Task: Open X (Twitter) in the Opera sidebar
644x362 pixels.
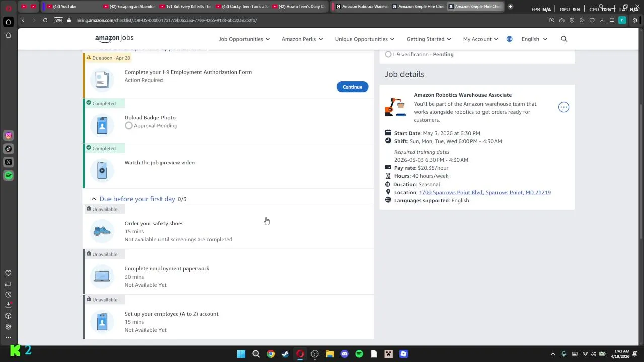Action: (8, 162)
